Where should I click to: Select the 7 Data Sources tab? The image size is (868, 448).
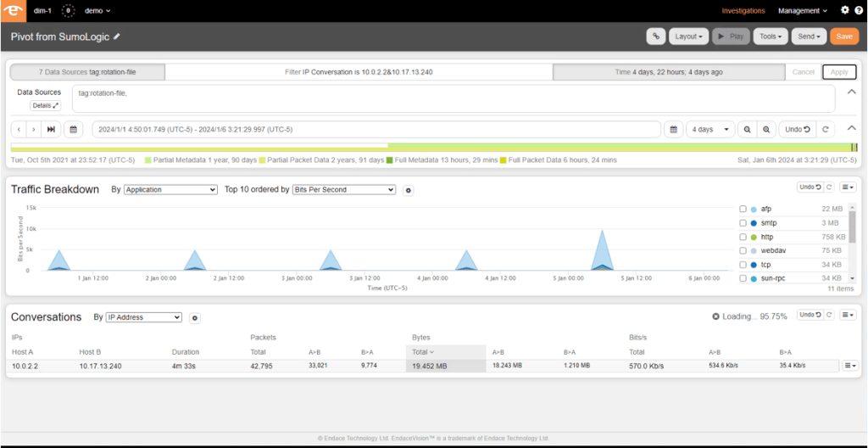click(x=87, y=72)
